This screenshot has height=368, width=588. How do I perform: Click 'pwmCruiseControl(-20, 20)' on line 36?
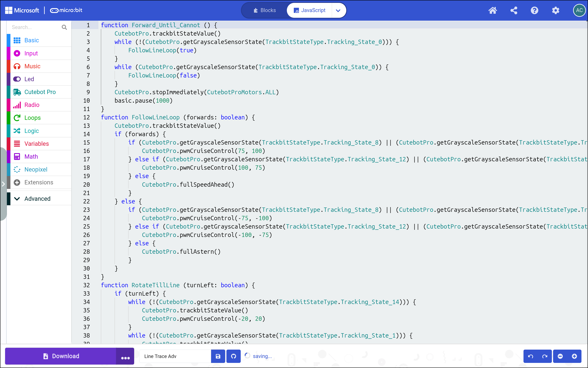pyautogui.click(x=222, y=319)
